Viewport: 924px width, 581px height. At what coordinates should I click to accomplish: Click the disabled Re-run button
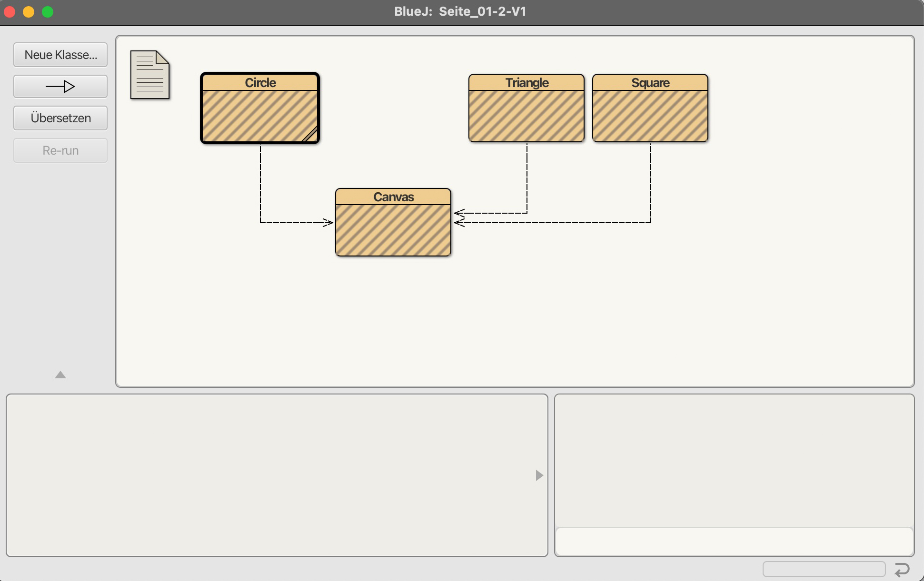tap(60, 150)
